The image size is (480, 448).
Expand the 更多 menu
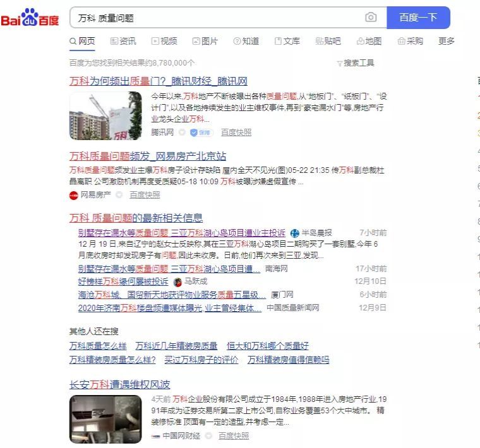coord(446,41)
